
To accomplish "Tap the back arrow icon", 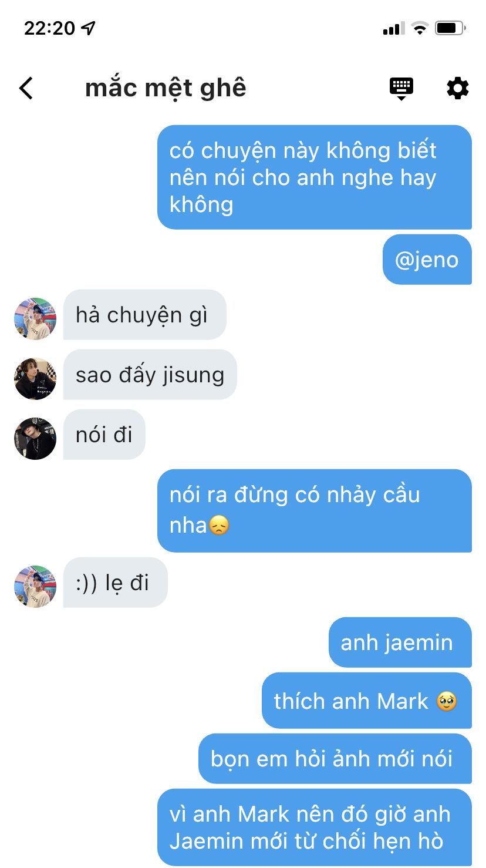I will point(26,88).
